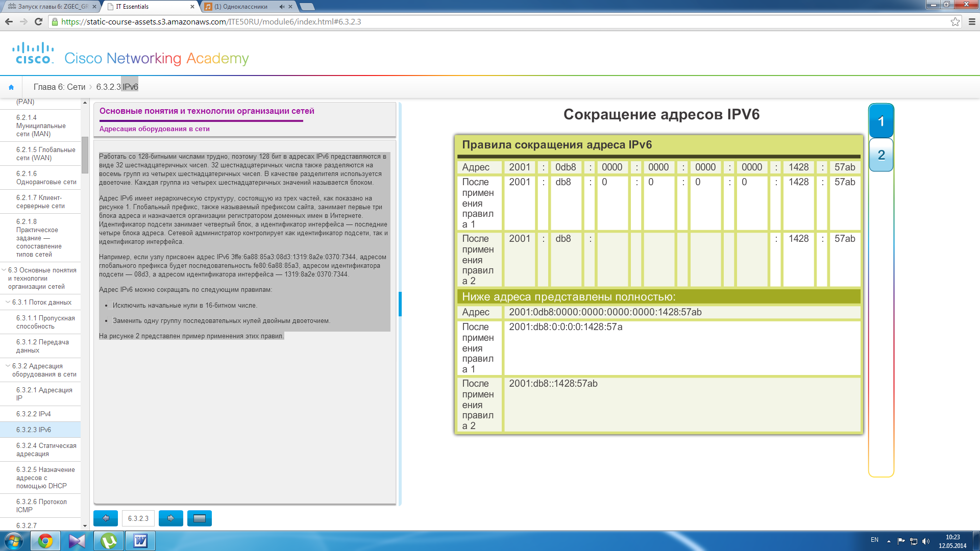Click the address bar URL
The height and width of the screenshot is (551, 980).
211,21
